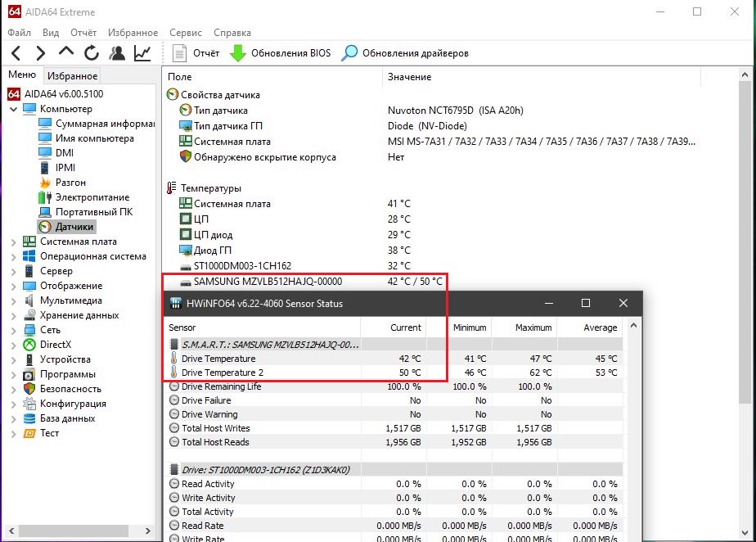
Task: Click the Refresh toolbar icon
Action: (92, 53)
